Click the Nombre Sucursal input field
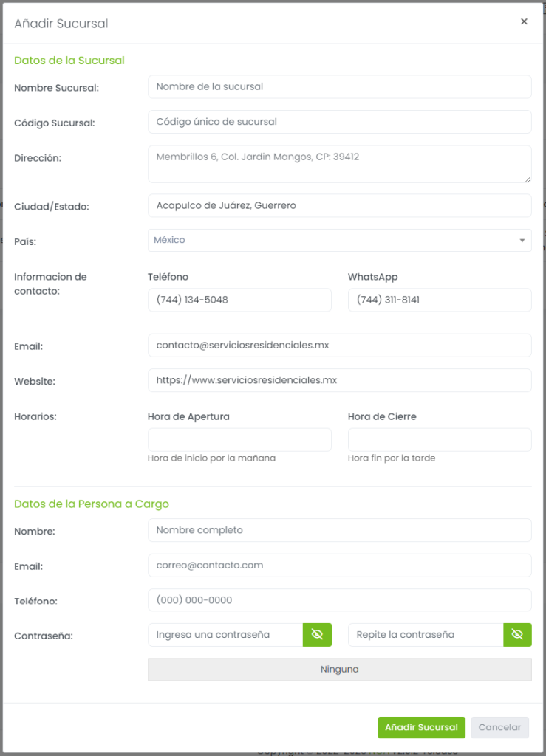This screenshot has width=546, height=756. click(340, 87)
